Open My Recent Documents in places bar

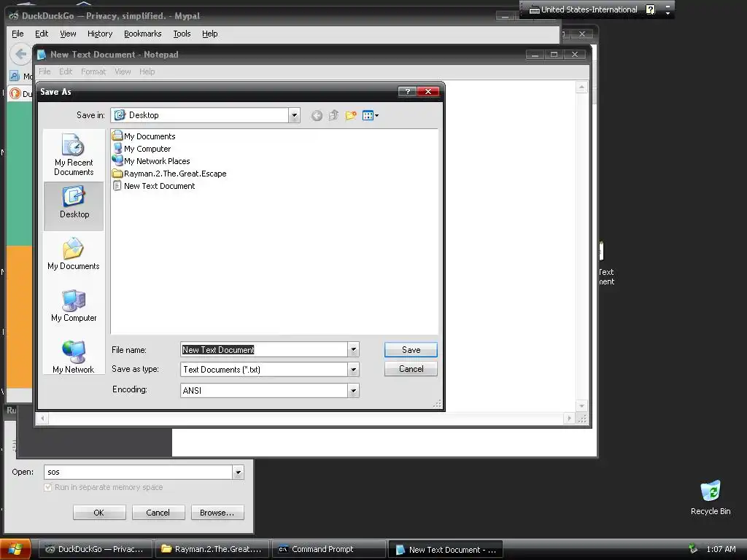[74, 155]
